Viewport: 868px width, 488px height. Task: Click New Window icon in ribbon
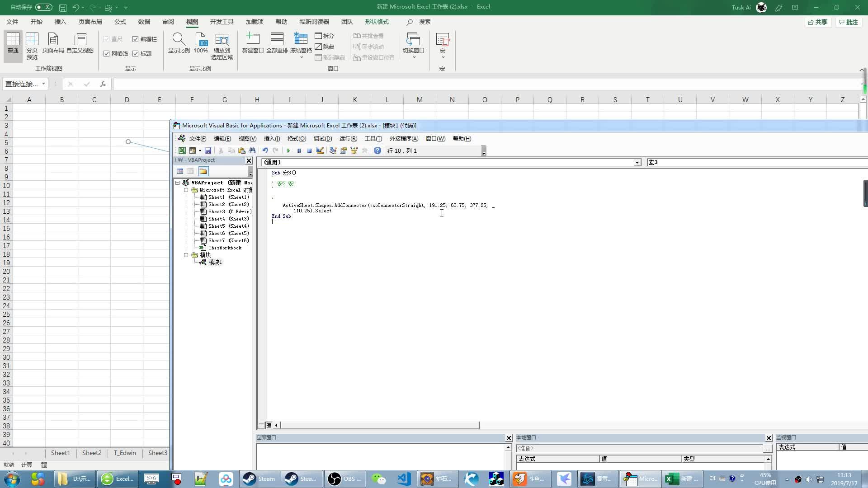(253, 43)
